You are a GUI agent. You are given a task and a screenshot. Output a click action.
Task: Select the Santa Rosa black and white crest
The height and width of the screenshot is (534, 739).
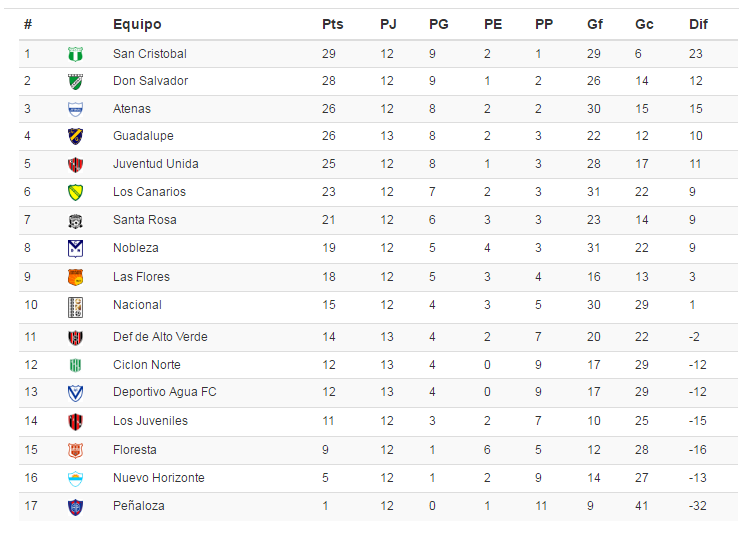(75, 221)
